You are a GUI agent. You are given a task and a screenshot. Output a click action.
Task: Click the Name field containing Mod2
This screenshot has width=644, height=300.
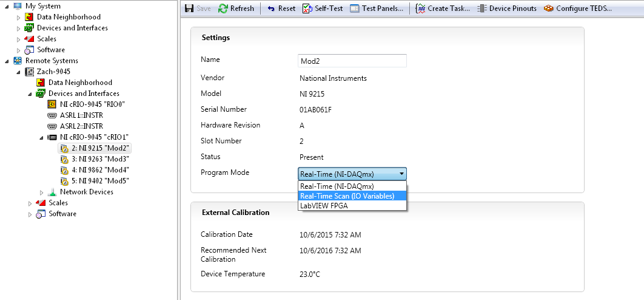(x=352, y=61)
